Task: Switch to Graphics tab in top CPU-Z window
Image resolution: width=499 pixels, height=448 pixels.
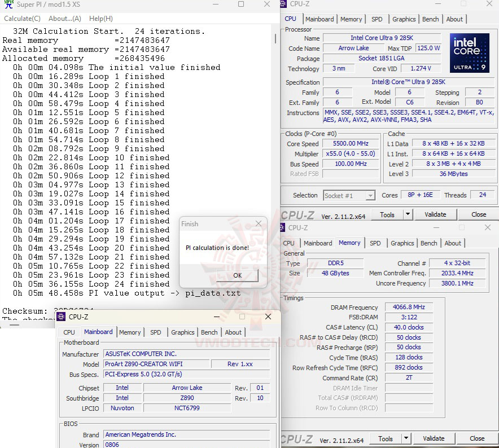Action: [x=404, y=19]
